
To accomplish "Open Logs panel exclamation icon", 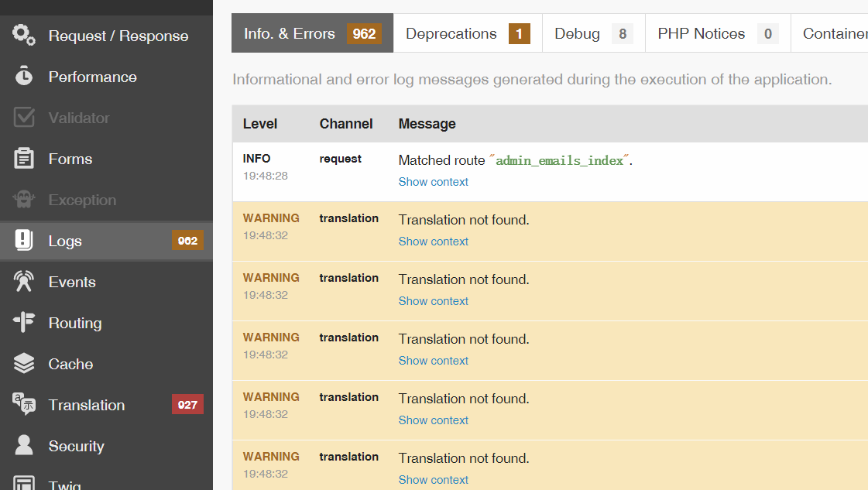I will point(24,240).
